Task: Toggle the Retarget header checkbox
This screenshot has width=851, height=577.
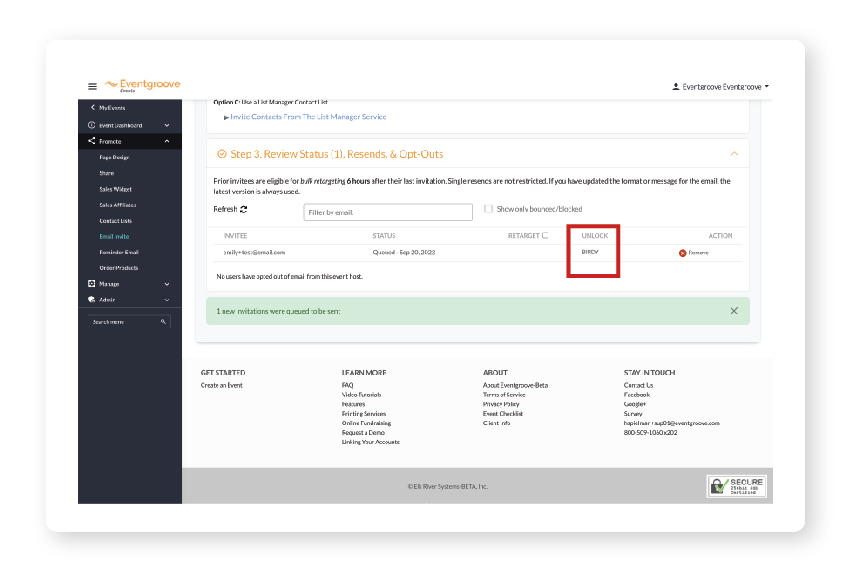Action: (x=544, y=236)
